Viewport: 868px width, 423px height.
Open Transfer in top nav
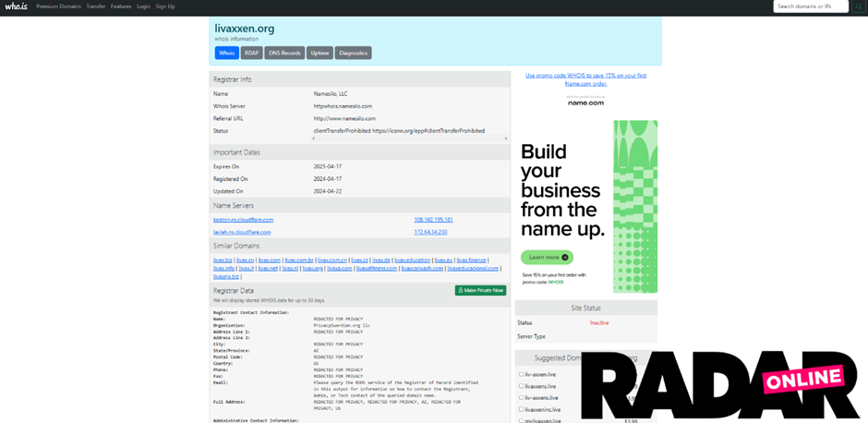click(x=96, y=6)
